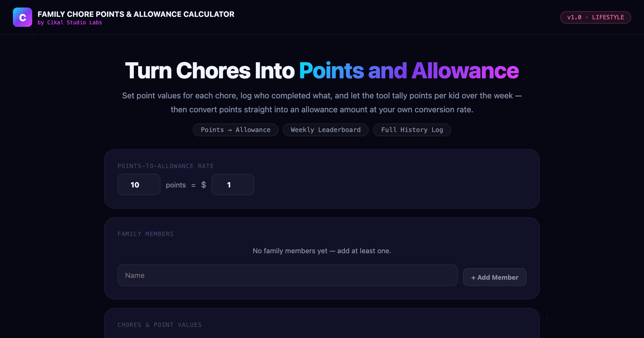
Task: Click the Chores & Point Values heading
Action: pyautogui.click(x=160, y=325)
